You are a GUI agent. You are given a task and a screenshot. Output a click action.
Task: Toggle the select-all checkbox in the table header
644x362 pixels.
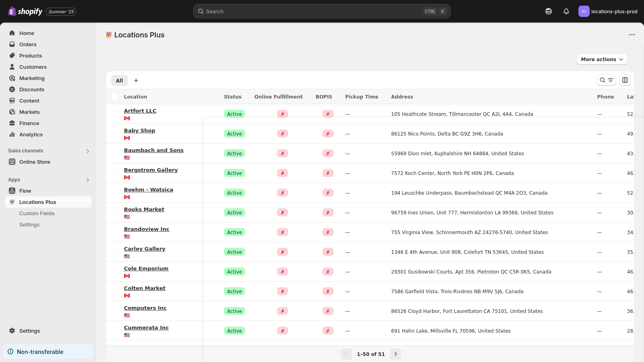click(114, 97)
